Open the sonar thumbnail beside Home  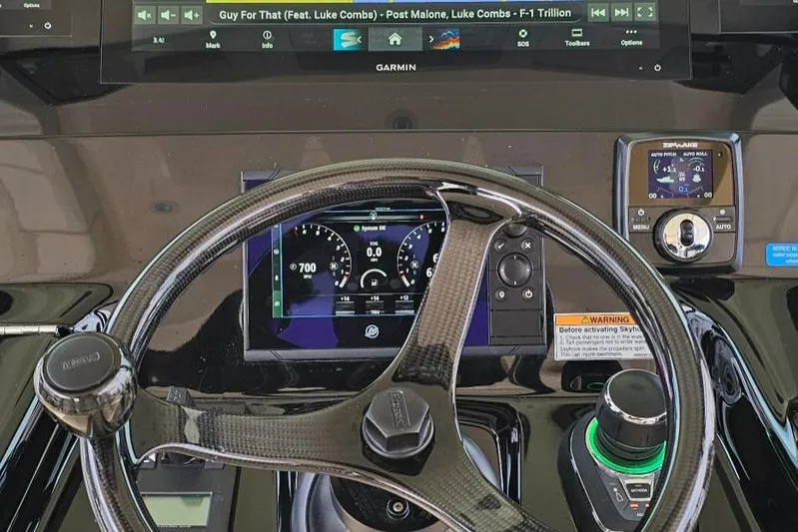447,39
